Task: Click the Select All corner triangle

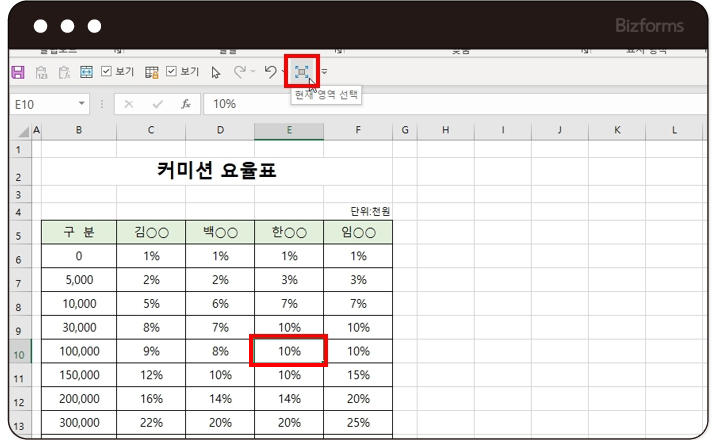Action: (23, 131)
